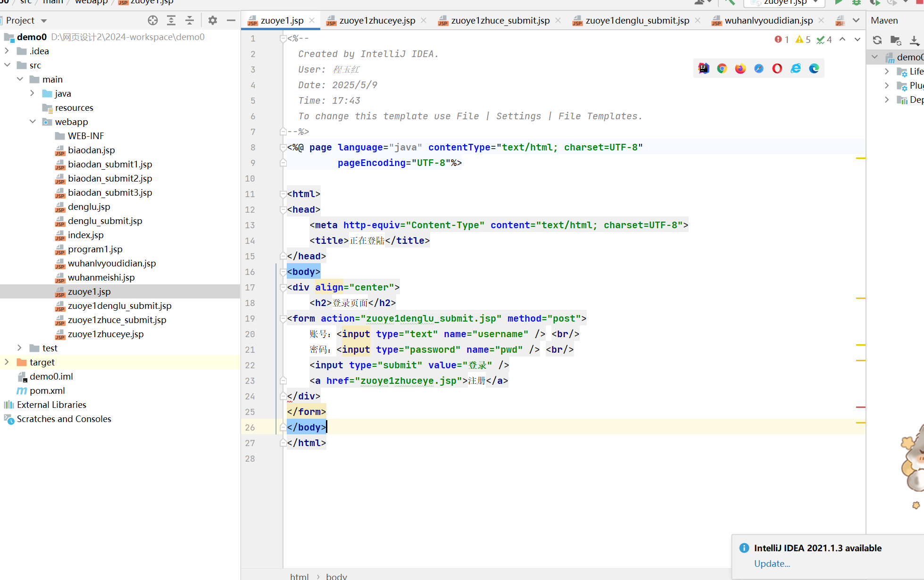This screenshot has height=580, width=924.
Task: Select index.jsp in project tree
Action: (x=85, y=235)
